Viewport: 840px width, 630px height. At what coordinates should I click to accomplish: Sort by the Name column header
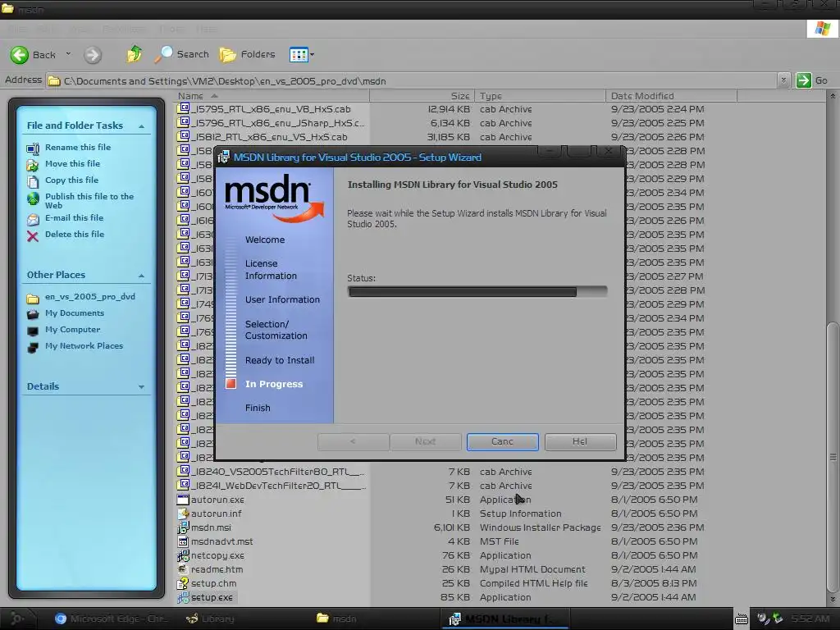pos(272,96)
